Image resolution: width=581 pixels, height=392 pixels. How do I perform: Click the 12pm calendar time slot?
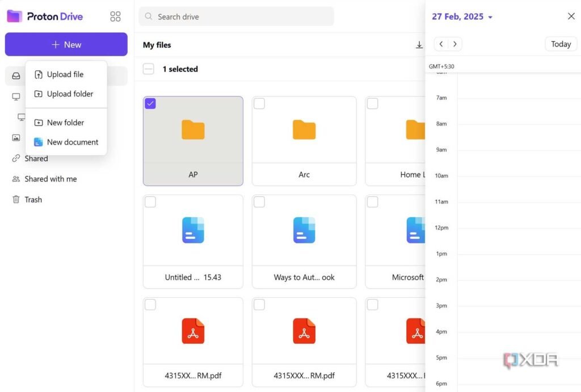click(519, 241)
